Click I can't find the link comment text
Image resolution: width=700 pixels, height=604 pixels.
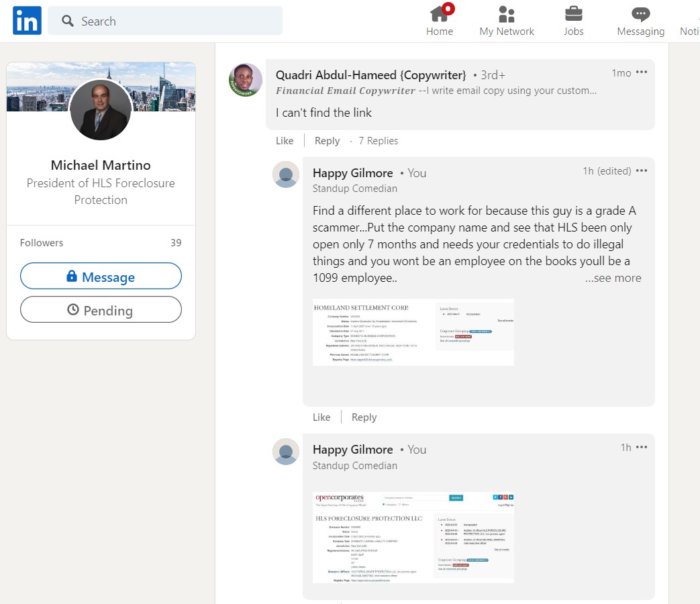click(x=323, y=113)
